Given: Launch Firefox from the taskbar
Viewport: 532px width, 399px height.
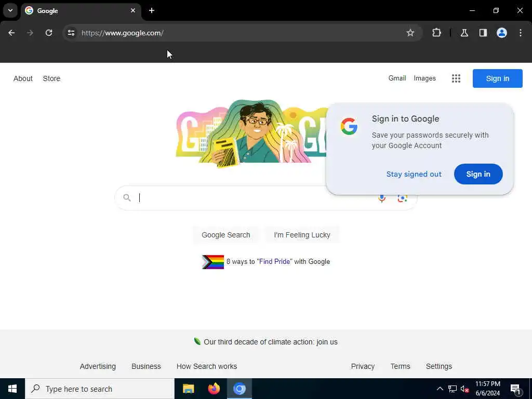Looking at the screenshot, I should [214, 389].
